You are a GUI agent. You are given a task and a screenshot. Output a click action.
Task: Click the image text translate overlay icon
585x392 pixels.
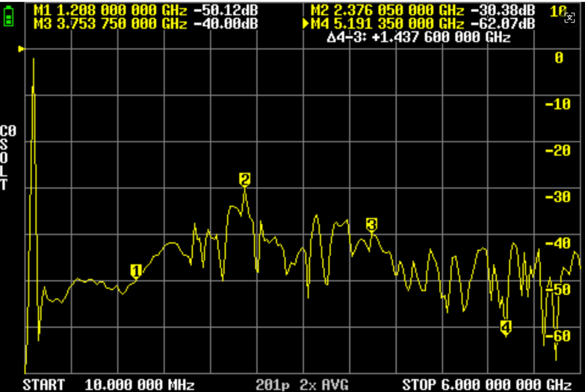(x=568, y=18)
